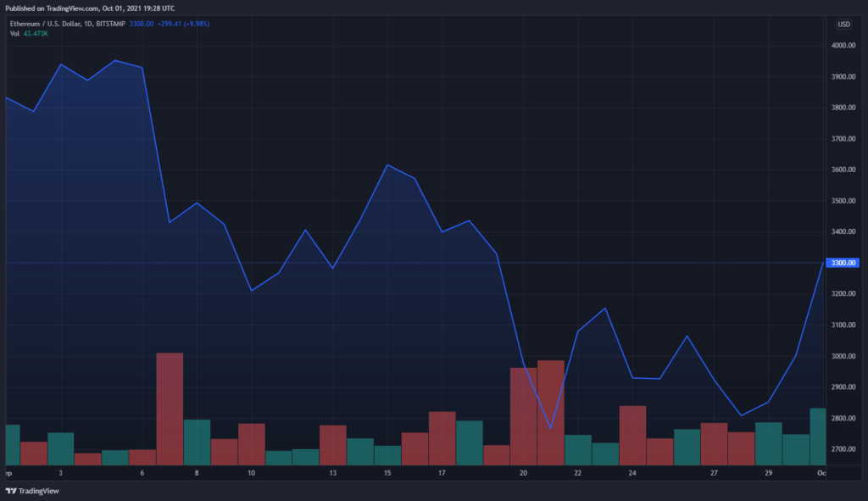Viewport: 868px width, 501px height.
Task: Click the date label 3 on time axis
Action: (60, 473)
